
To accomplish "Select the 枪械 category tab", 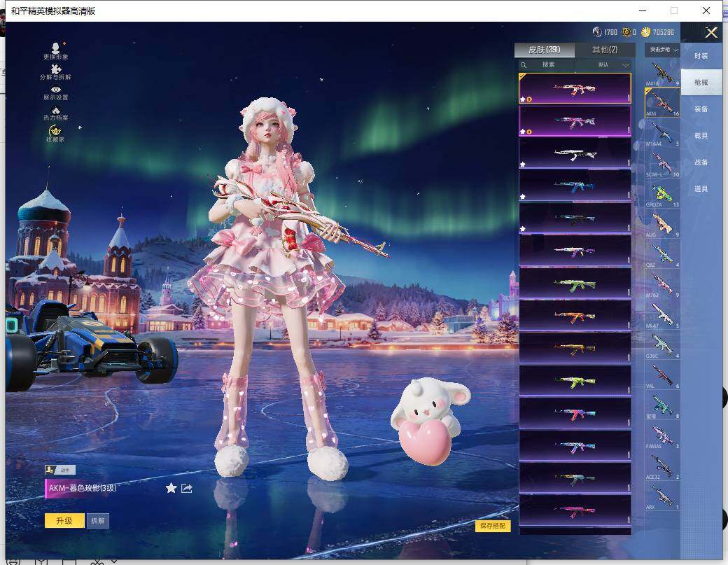I will pos(701,83).
